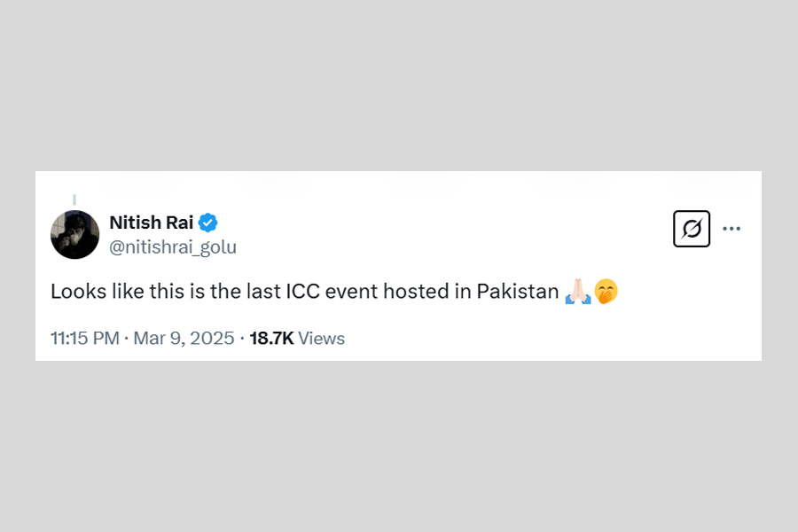Click the folded hands emoji

pos(577,291)
